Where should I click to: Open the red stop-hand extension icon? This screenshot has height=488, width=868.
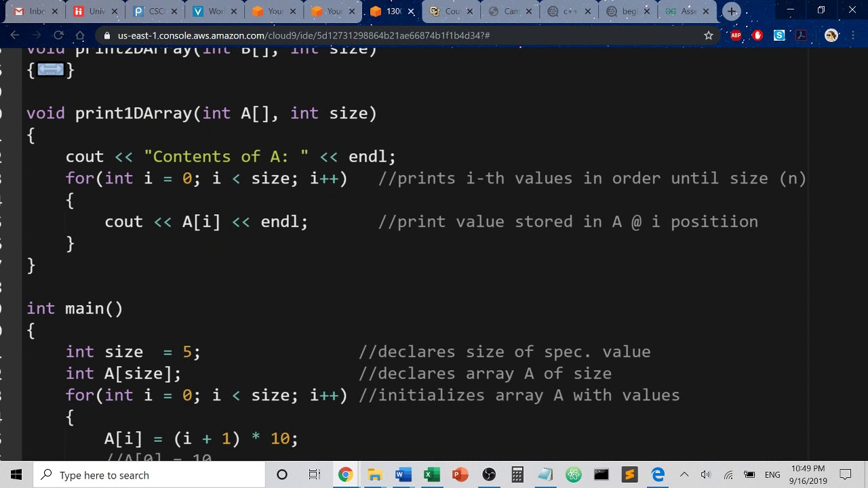tap(757, 35)
